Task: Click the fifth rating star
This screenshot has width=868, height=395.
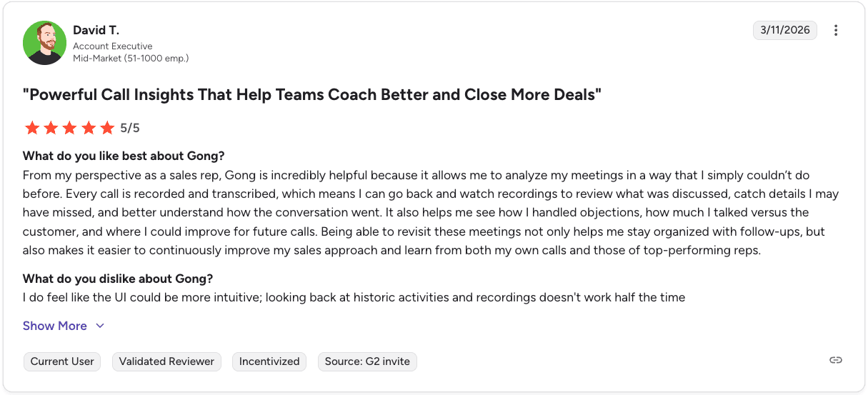Action: pos(107,129)
